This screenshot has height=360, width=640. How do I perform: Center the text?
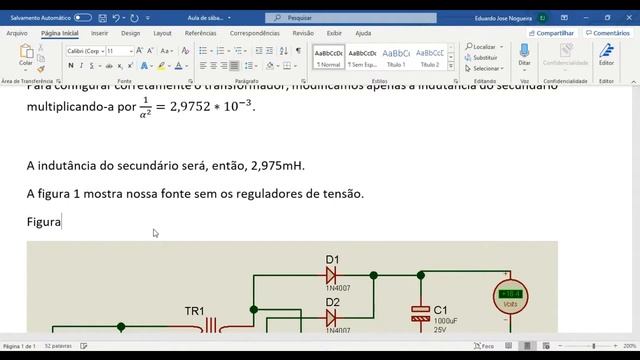coord(213,66)
